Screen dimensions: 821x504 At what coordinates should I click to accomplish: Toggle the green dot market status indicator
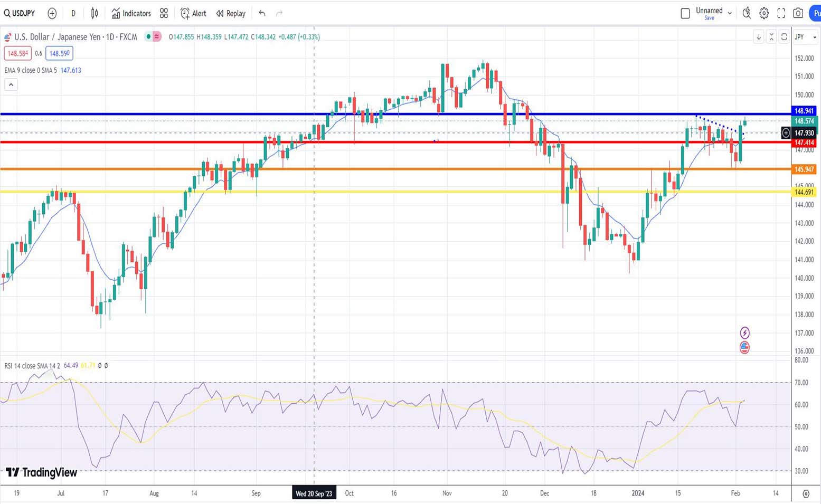(x=149, y=36)
